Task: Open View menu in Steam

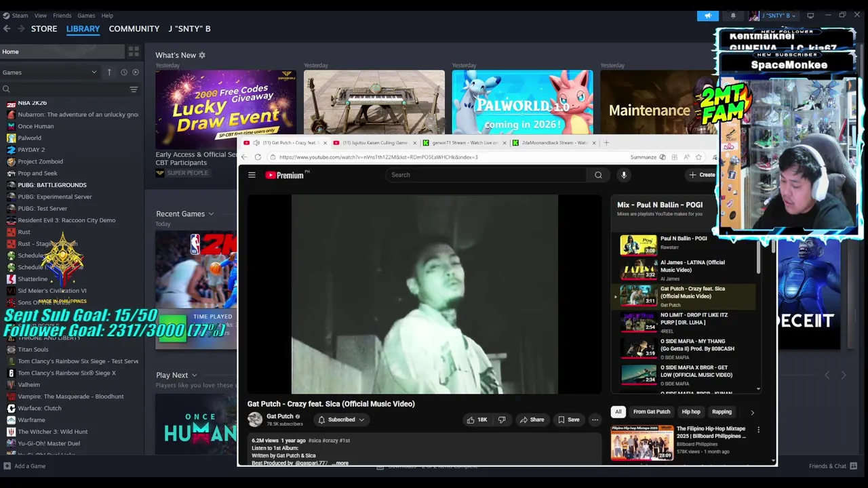Action: (x=41, y=16)
